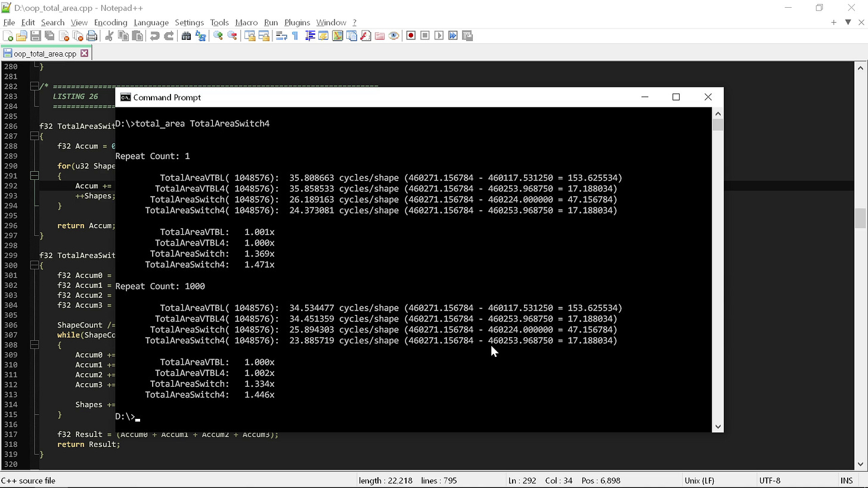Open the Function List panel icon
This screenshot has width=868, height=488.
(365, 36)
